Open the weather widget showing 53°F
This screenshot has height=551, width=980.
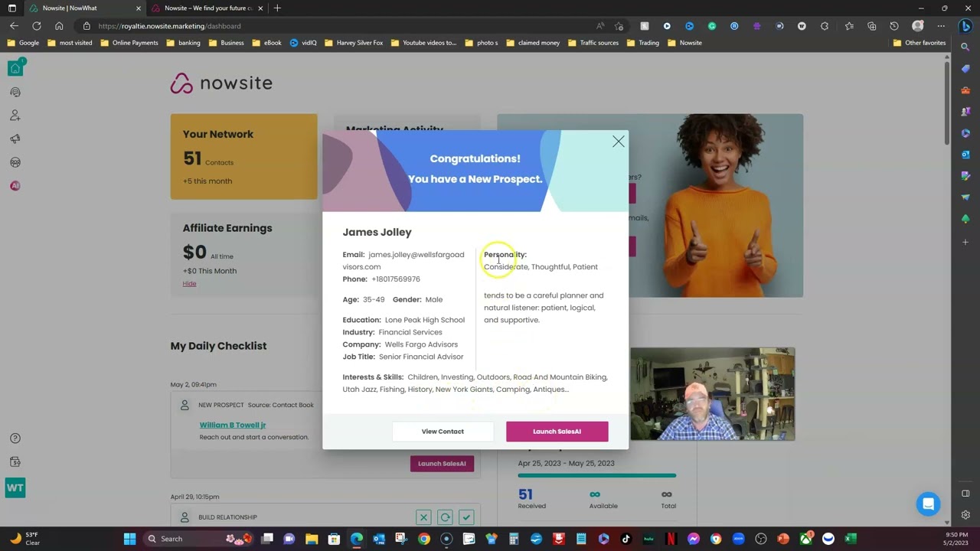click(23, 539)
